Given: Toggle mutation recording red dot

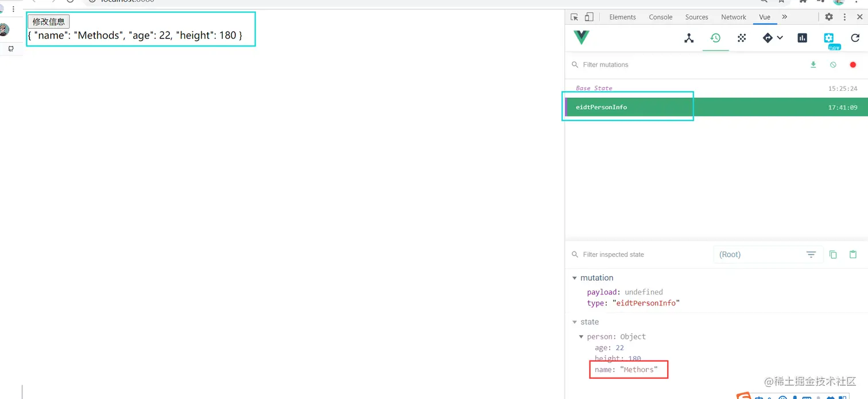Looking at the screenshot, I should (x=853, y=65).
